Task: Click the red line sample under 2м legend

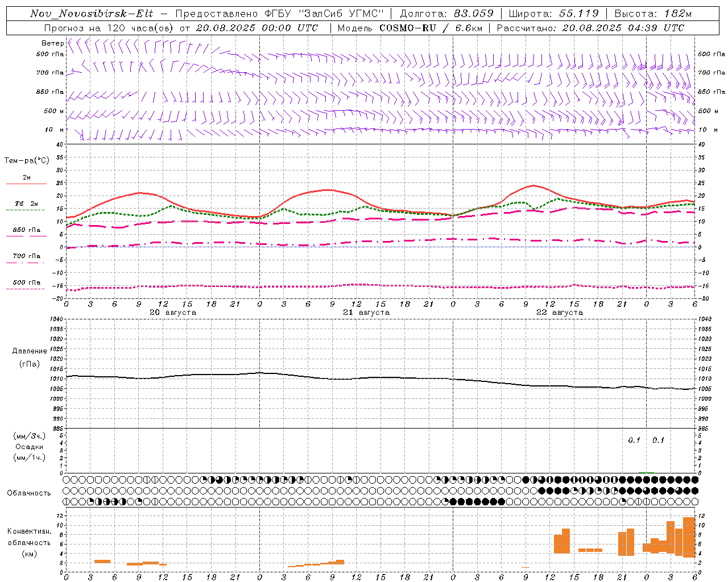Action: (26, 184)
